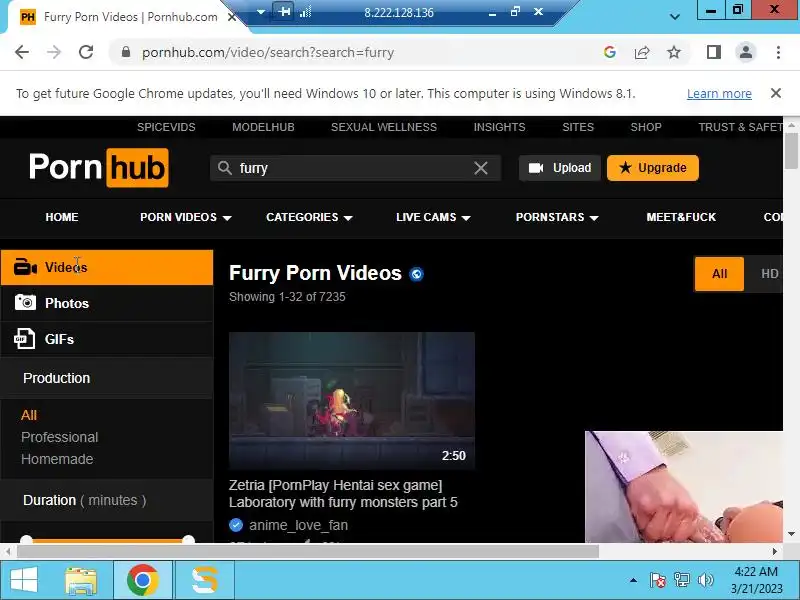This screenshot has width=800, height=600.
Task: Click the orange Upgrade button
Action: click(653, 168)
